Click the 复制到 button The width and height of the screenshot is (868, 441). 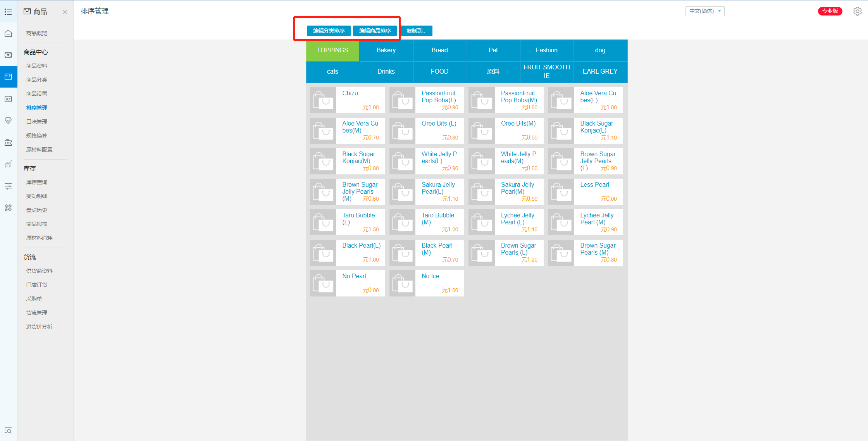(x=416, y=31)
